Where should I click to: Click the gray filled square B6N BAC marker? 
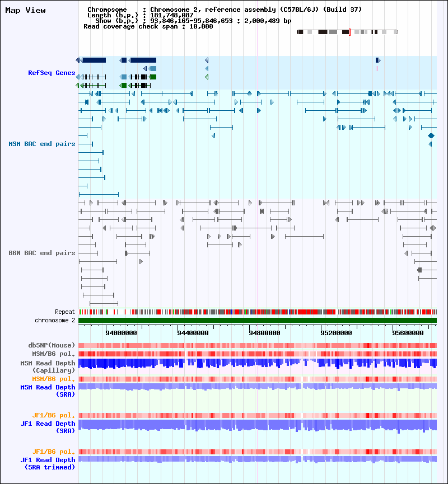pos(419,270)
